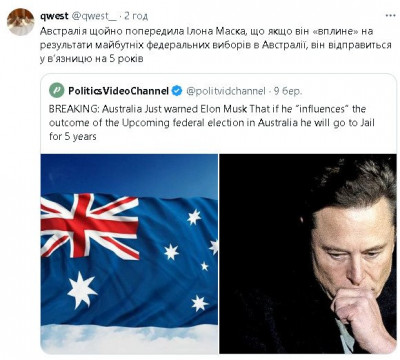Click the '2 год' tweet timestamp
Screen dimensions: 400x360
136,16
